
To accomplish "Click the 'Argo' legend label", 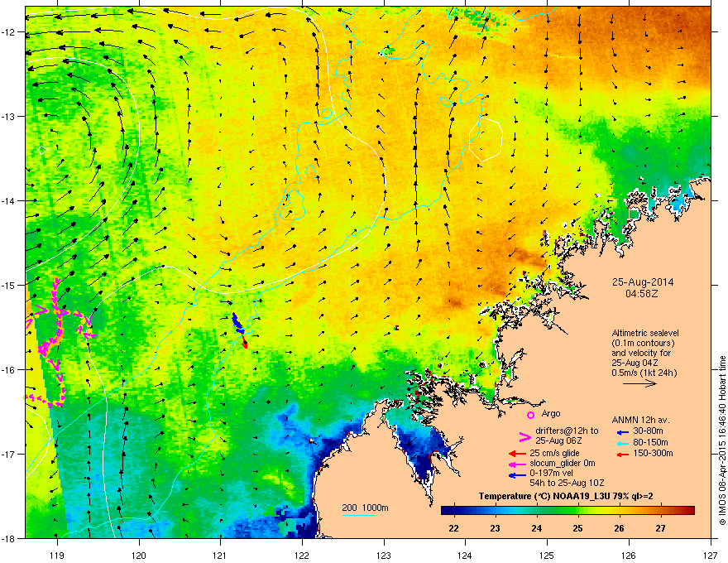I will pyautogui.click(x=551, y=413).
